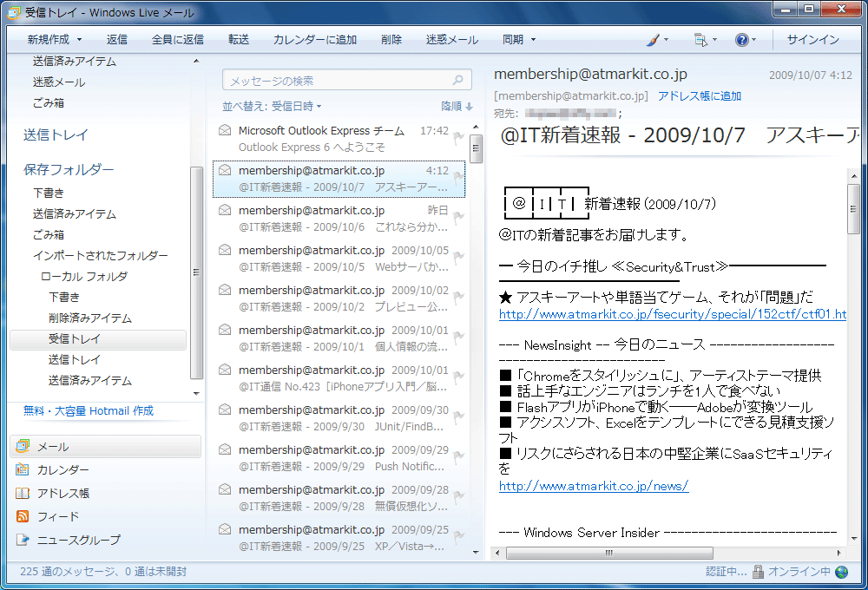This screenshot has height=590, width=868.
Task: Click the メール shortcut icon
Action: [x=23, y=446]
